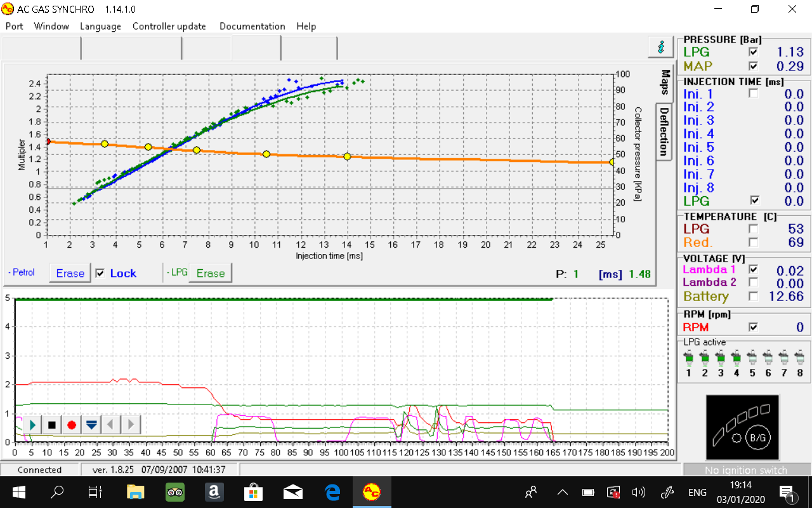Open the Controller update menu

coord(169,26)
